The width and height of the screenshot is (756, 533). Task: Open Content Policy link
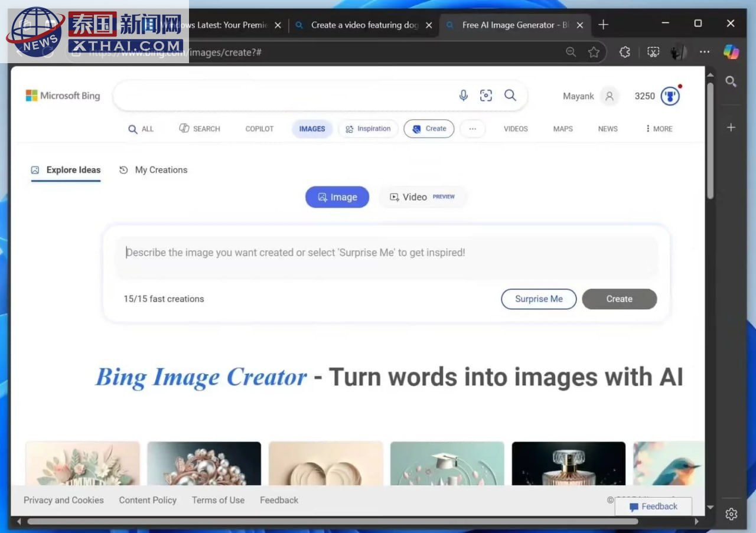pos(148,500)
